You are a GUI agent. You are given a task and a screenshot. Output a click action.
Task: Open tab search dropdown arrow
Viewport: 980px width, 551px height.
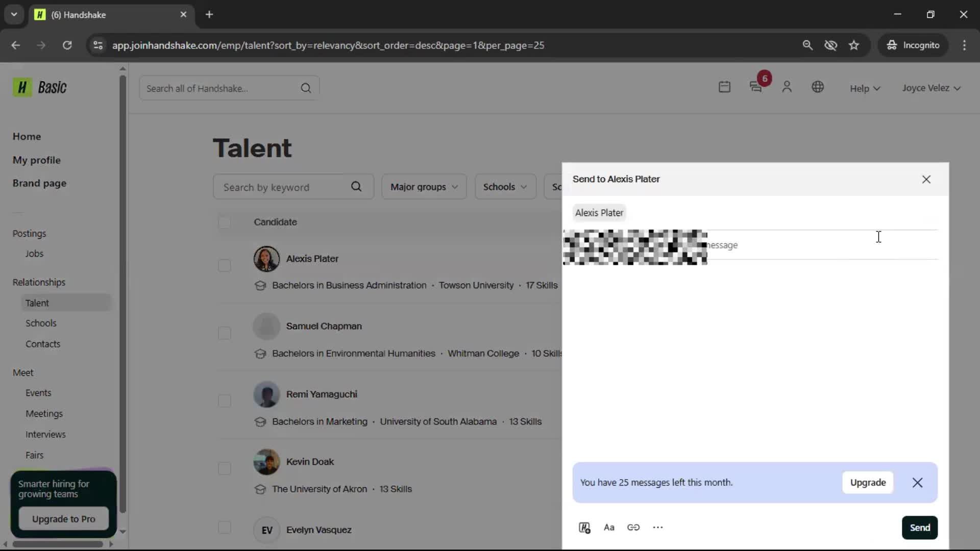(x=14, y=14)
